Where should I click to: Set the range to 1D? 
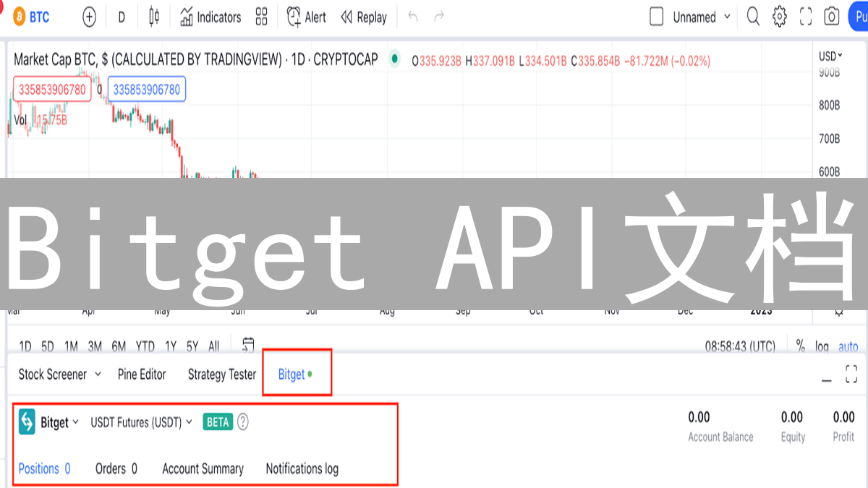pyautogui.click(x=25, y=346)
